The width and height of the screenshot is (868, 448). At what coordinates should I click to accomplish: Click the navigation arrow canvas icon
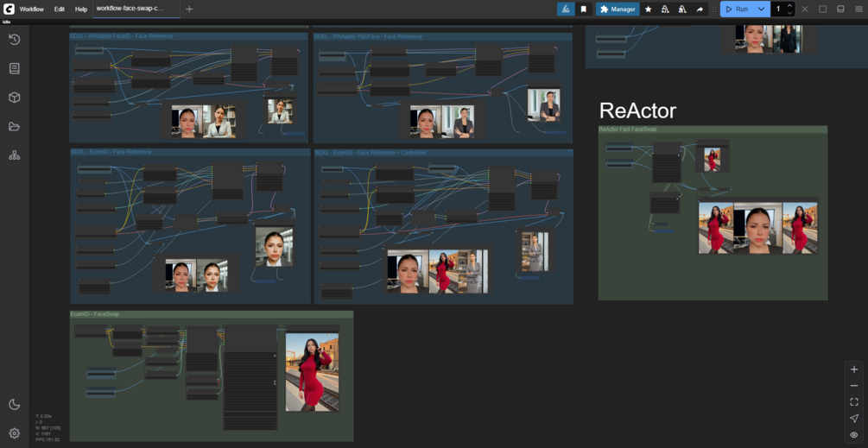pyautogui.click(x=854, y=418)
